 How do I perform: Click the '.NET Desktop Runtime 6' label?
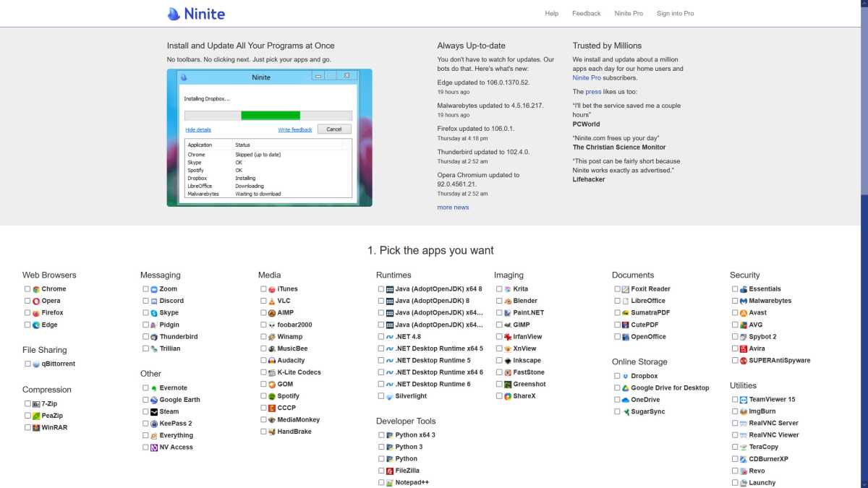pyautogui.click(x=433, y=385)
